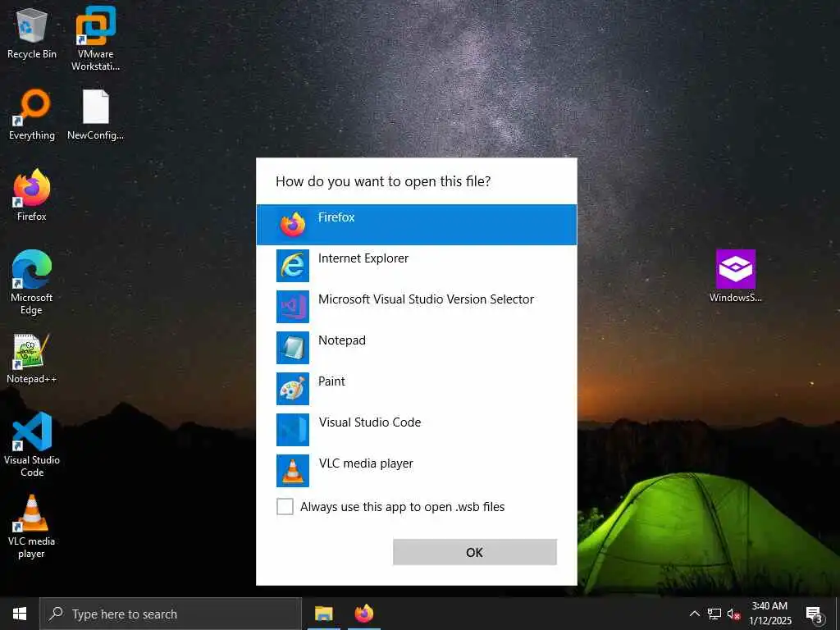
Task: Choose Internet Explorer in the open-with list
Action: 416,266
